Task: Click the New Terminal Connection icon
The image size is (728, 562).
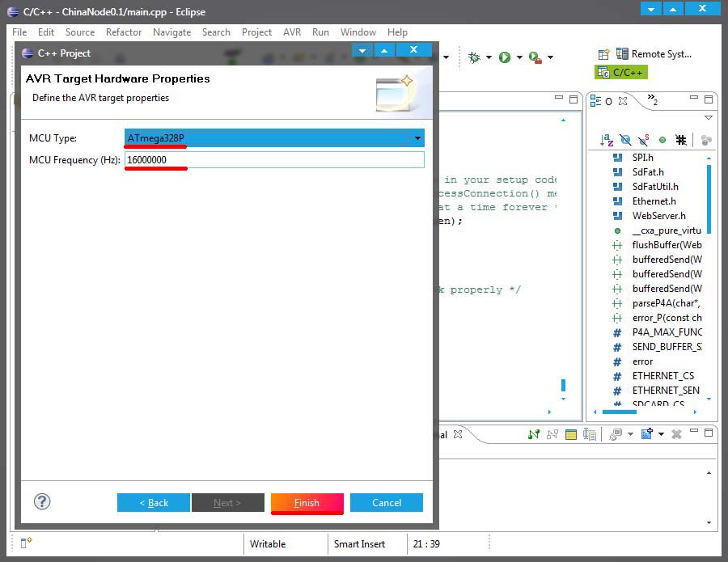Action: [x=647, y=434]
